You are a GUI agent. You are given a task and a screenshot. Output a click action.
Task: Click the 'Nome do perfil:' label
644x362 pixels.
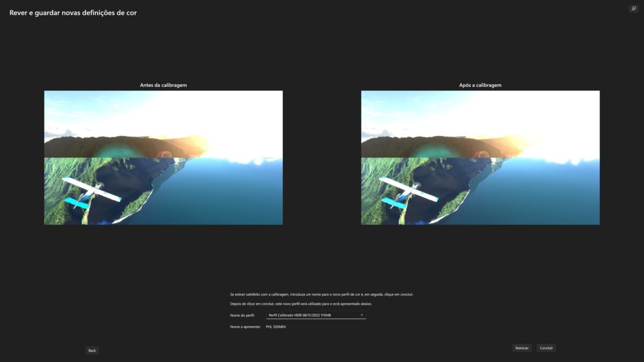tap(242, 315)
